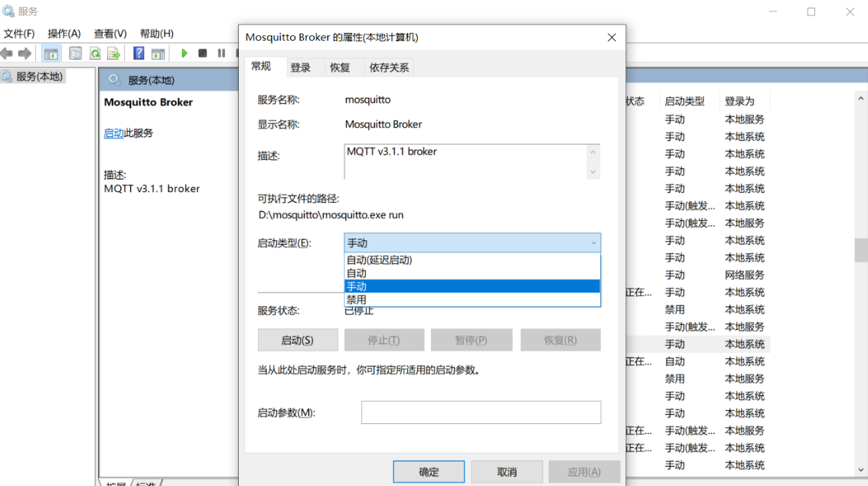
Task: Open the 文件(F) menu
Action: [19, 34]
